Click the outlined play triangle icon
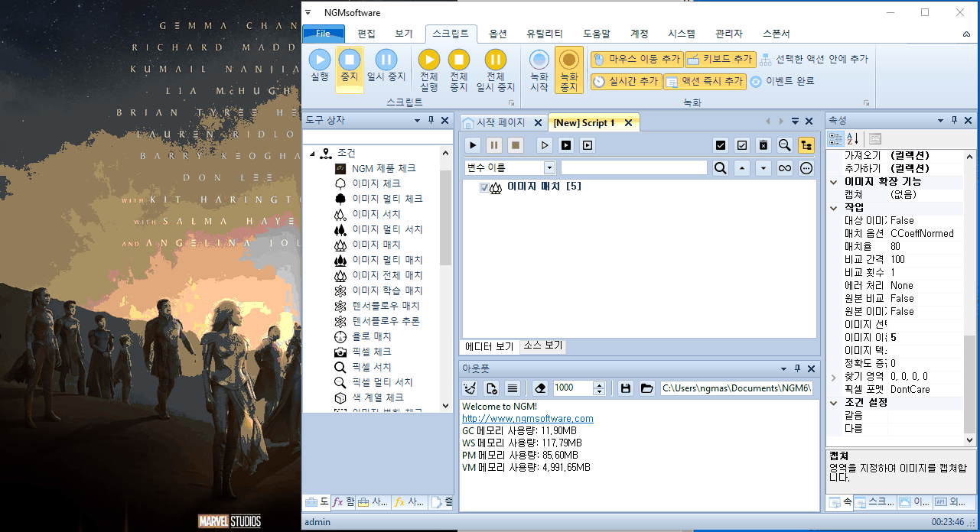 pos(545,145)
